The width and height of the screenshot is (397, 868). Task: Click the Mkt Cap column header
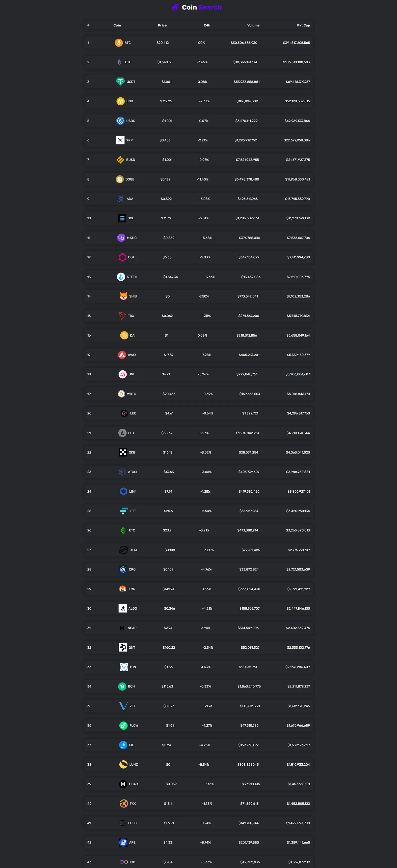(x=303, y=25)
